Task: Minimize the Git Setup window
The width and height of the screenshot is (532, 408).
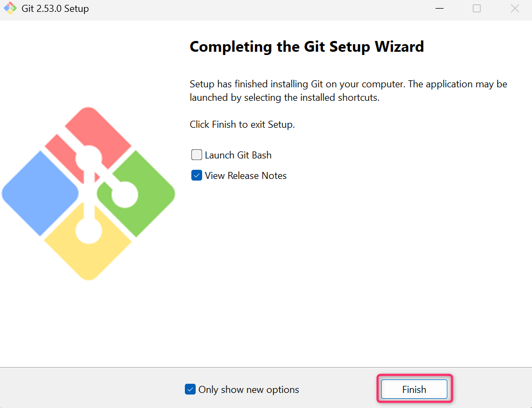Action: point(440,9)
